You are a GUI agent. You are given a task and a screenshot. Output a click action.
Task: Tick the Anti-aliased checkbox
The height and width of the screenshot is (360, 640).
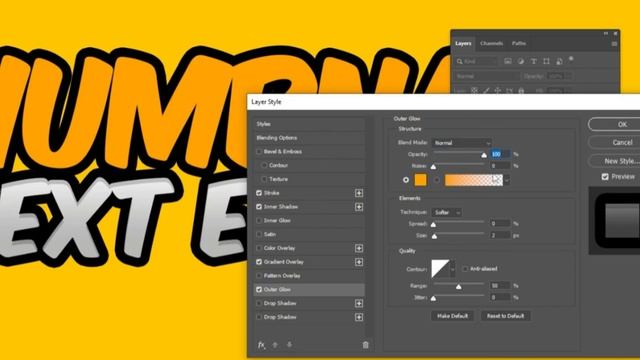click(x=465, y=269)
